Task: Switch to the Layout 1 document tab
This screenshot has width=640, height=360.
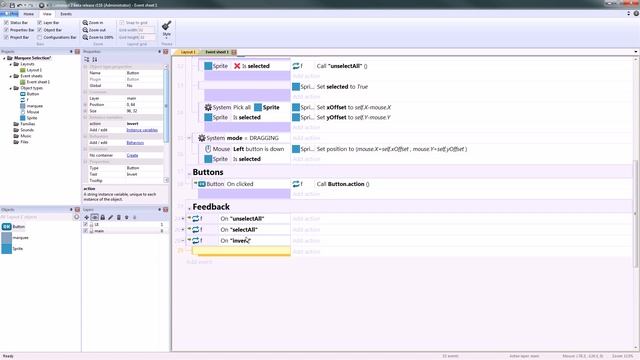Action: (x=187, y=52)
